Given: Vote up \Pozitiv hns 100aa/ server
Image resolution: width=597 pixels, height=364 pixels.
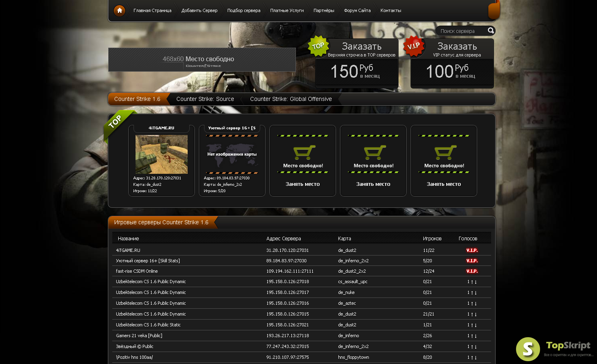Looking at the screenshot, I should pyautogui.click(x=472, y=358).
